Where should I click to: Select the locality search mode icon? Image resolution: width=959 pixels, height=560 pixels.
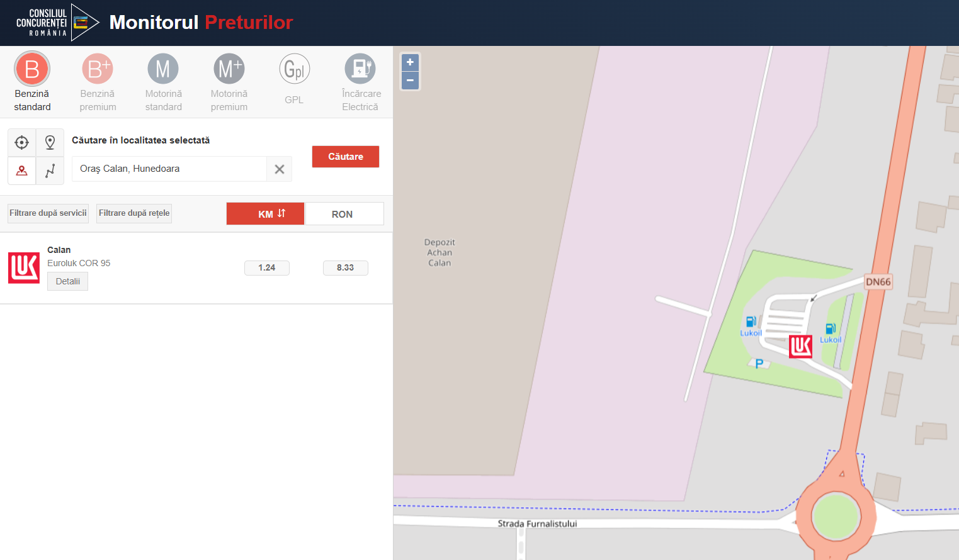22,171
